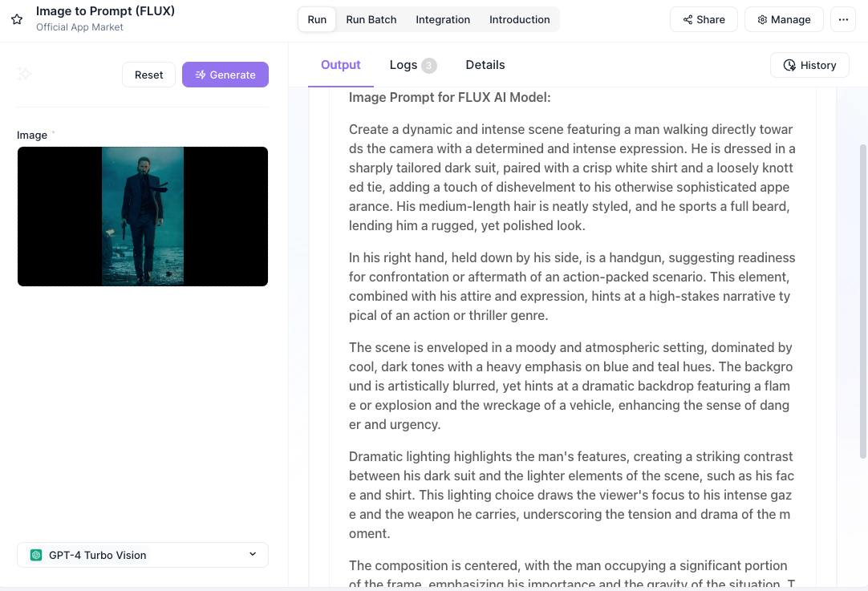Image resolution: width=868 pixels, height=591 pixels.
Task: Click the Image to Prompt (FLUX) title
Action: [x=105, y=11]
